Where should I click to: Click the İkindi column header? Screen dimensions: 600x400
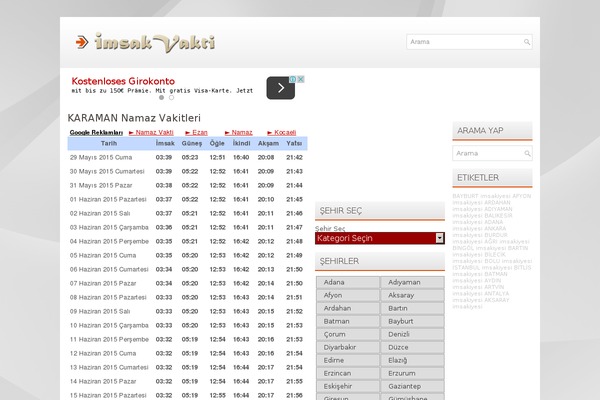241,144
